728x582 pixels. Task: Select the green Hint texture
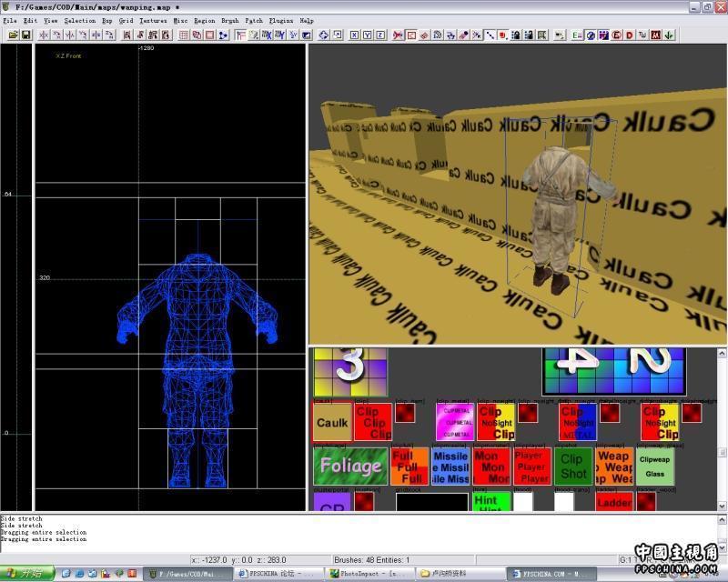(x=491, y=502)
